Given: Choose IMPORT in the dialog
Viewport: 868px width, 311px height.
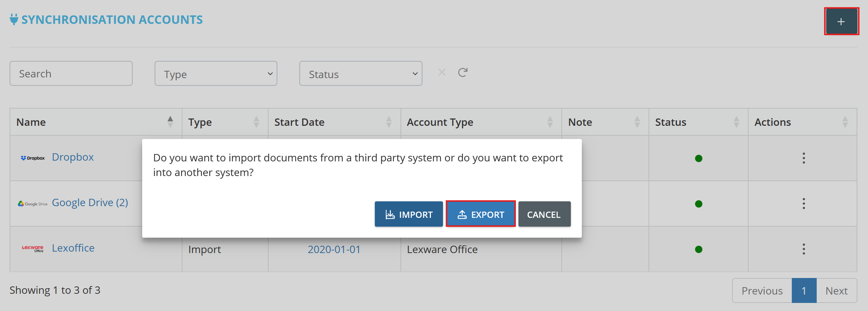Looking at the screenshot, I should tap(409, 214).
